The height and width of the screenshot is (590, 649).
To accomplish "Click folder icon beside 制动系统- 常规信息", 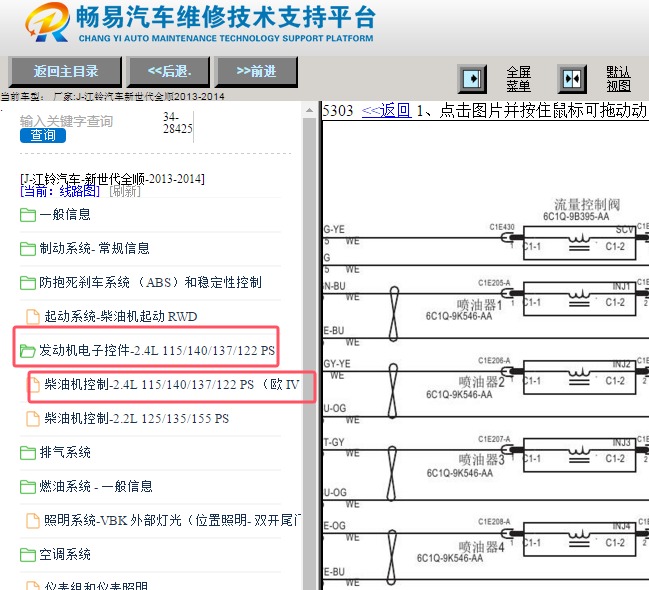I will [28, 249].
